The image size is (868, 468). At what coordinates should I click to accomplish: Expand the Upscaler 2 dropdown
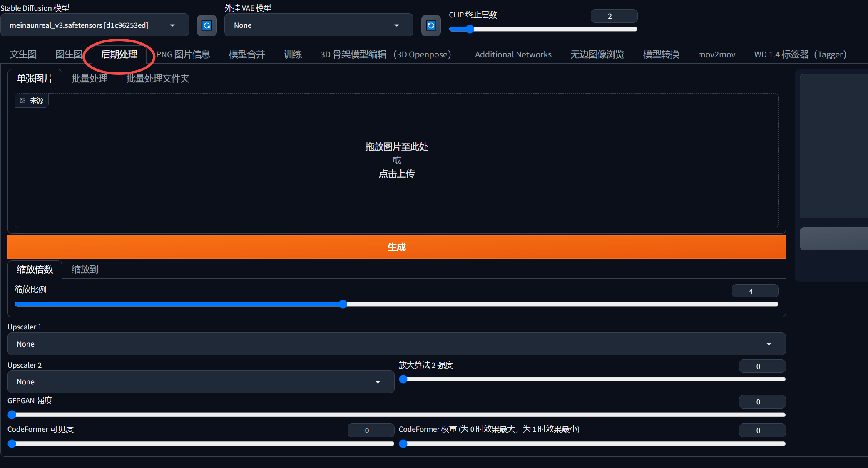click(201, 382)
